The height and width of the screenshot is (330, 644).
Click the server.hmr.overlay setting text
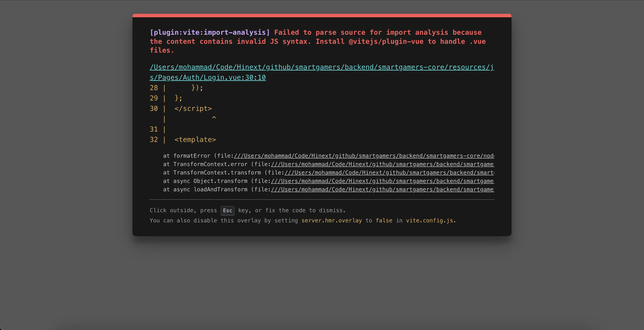click(x=331, y=221)
